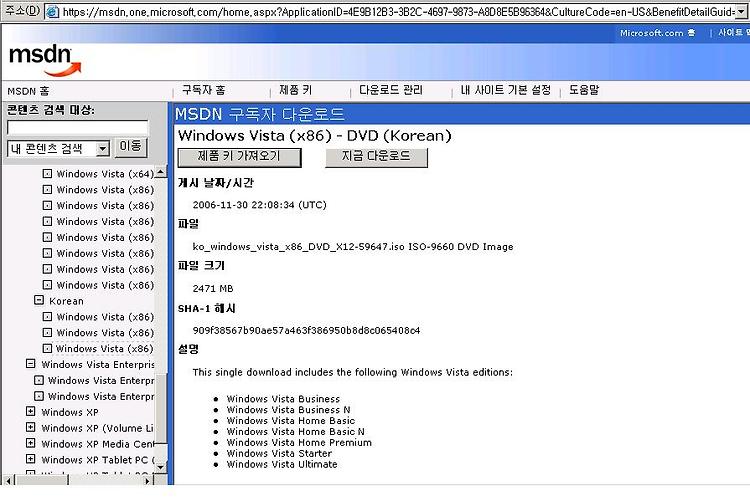
Task: Click the tree horizontal scroll left arrow
Action: (8, 480)
